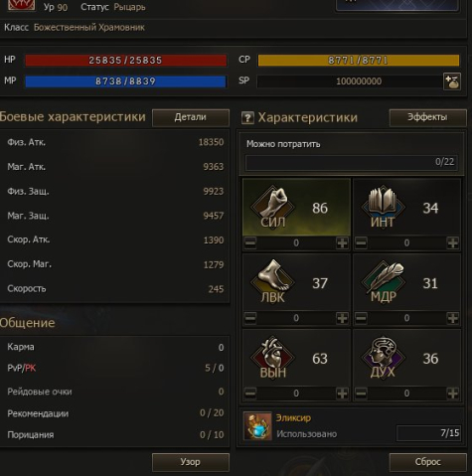Click the ЛВК foot dexterity icon

pyautogui.click(x=273, y=281)
